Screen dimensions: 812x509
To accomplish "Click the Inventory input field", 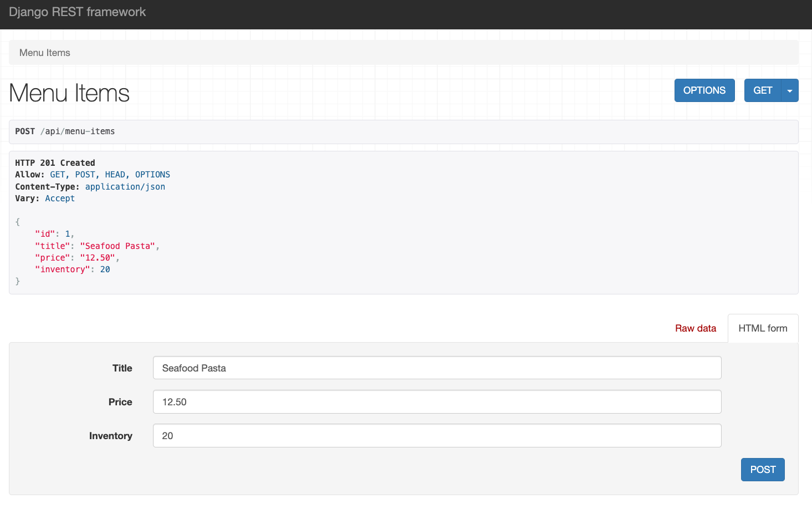I will pyautogui.click(x=437, y=435).
